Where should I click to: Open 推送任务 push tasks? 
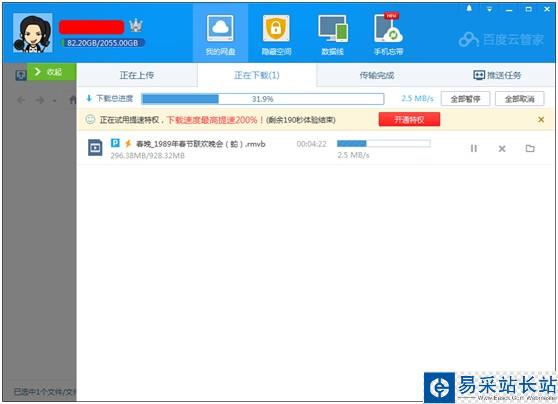tap(497, 75)
